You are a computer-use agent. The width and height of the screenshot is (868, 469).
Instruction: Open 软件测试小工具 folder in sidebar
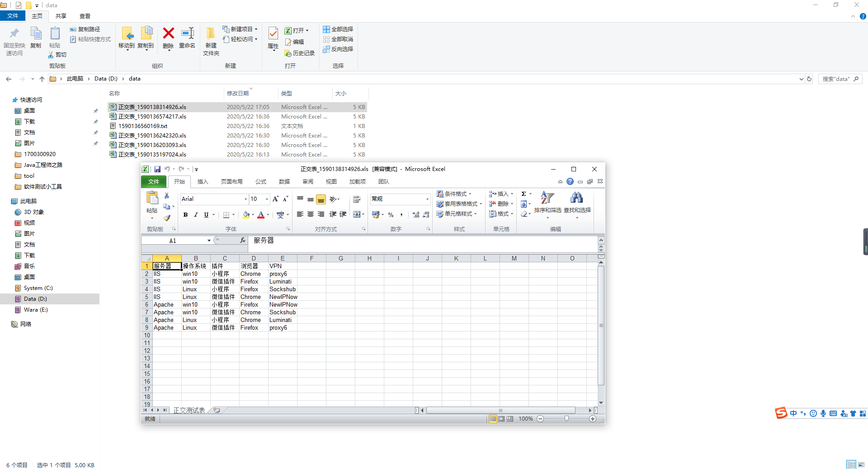[x=43, y=187]
